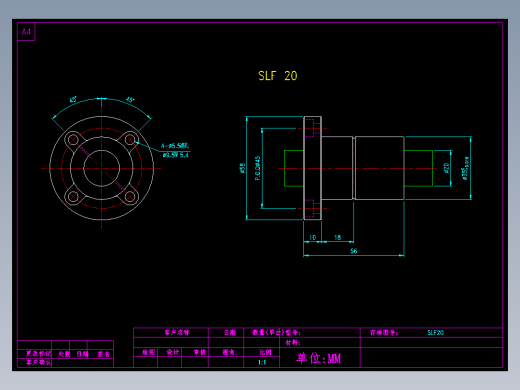Viewport: 520px width, 390px height.
Task: Select the "材料:" material field label
Action: [293, 343]
